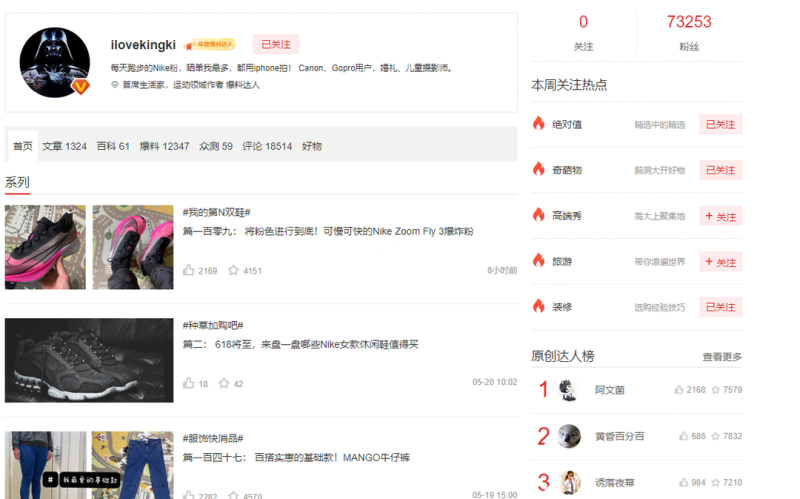The width and height of the screenshot is (800, 499).
Task: Follow the 旅游 topic
Action: pyautogui.click(x=720, y=262)
